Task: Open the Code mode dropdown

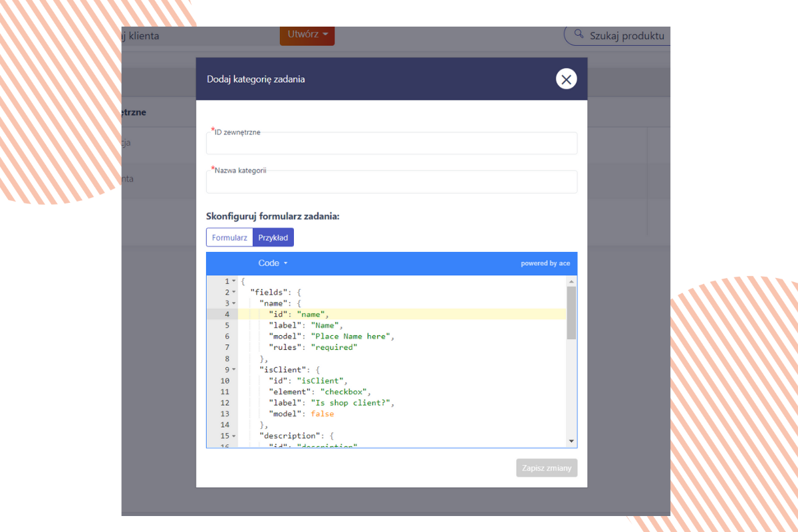Action: click(273, 263)
